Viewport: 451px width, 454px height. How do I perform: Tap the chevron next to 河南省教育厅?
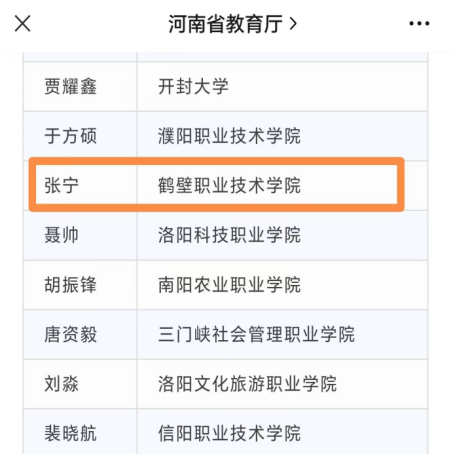pyautogui.click(x=293, y=24)
